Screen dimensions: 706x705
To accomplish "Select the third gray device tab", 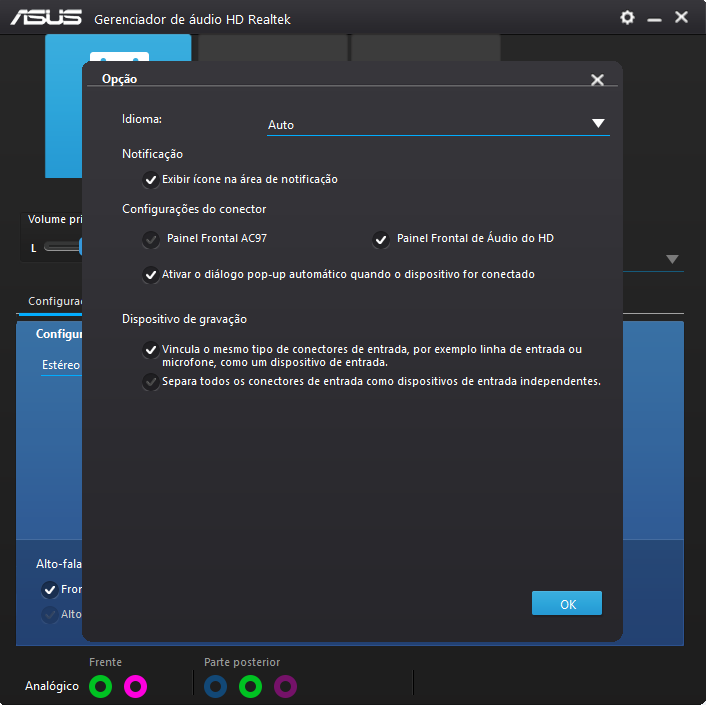I will (x=426, y=47).
